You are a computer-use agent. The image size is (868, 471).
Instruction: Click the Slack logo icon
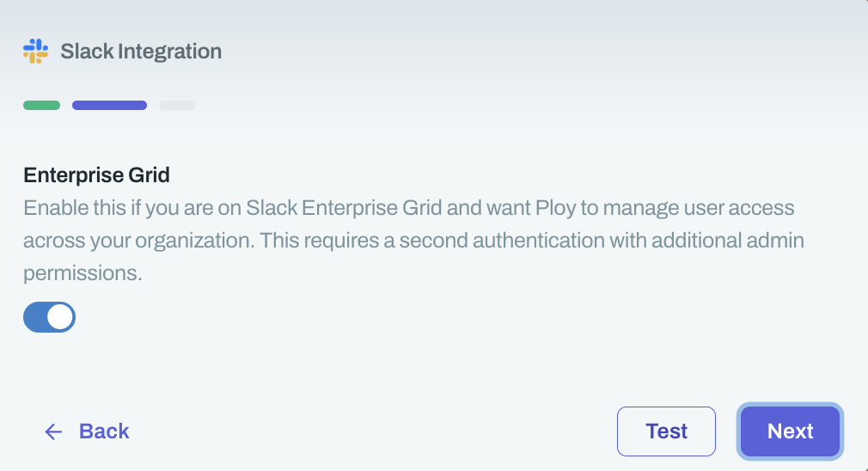[x=35, y=52]
